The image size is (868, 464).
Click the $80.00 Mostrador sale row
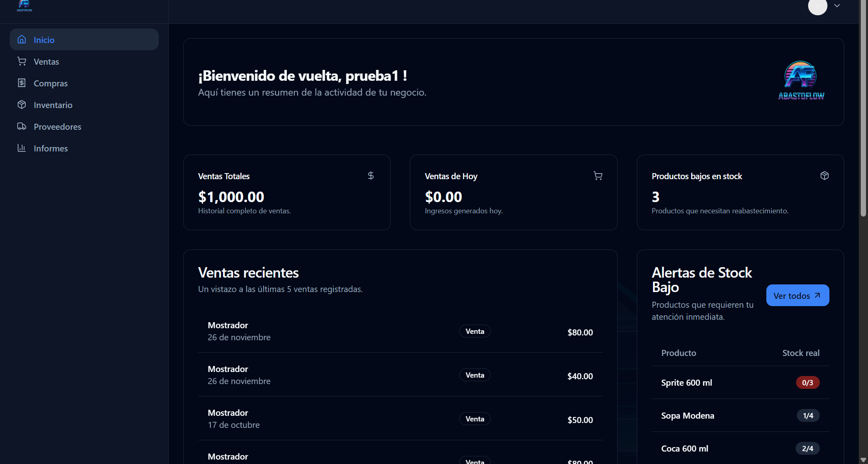click(400, 331)
